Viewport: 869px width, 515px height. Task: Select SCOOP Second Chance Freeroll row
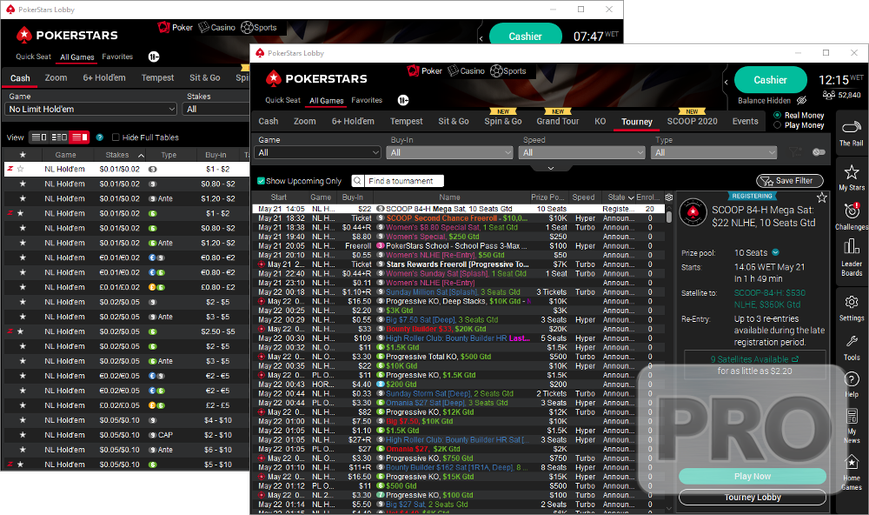pos(458,218)
